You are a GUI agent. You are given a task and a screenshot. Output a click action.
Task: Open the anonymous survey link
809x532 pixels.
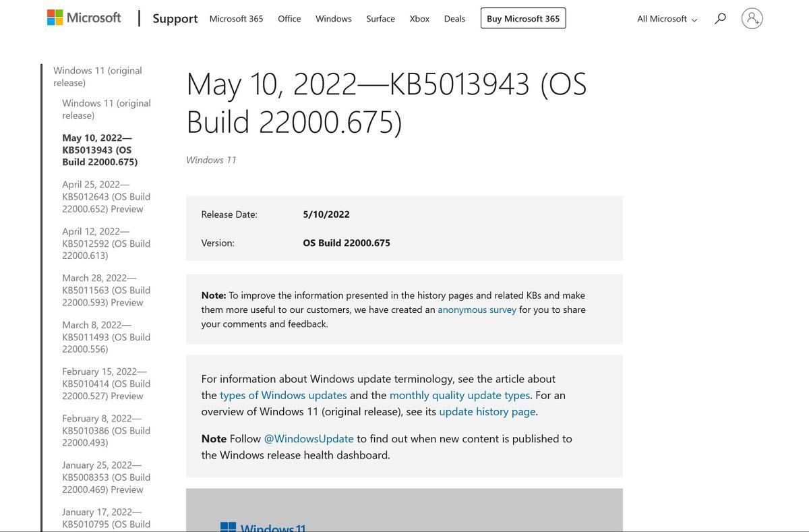click(477, 309)
